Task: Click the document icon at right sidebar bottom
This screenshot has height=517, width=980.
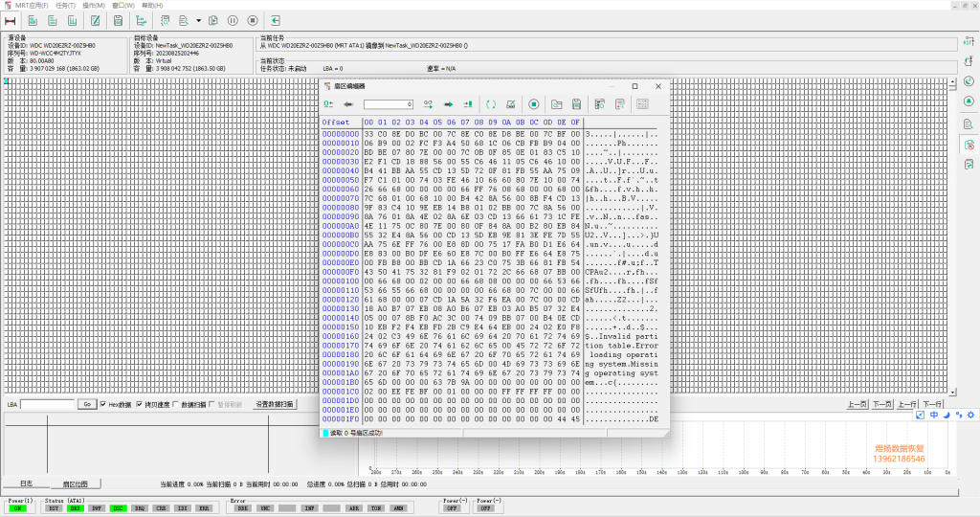Action: tap(969, 165)
